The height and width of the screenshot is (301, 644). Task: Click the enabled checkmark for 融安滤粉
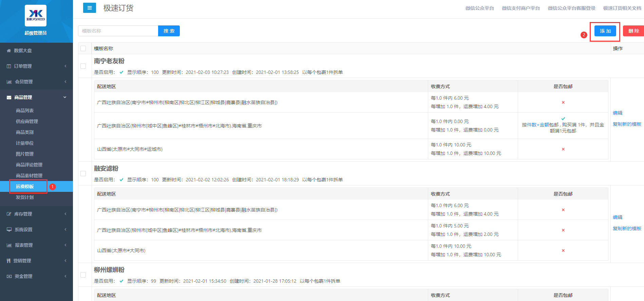[121, 180]
